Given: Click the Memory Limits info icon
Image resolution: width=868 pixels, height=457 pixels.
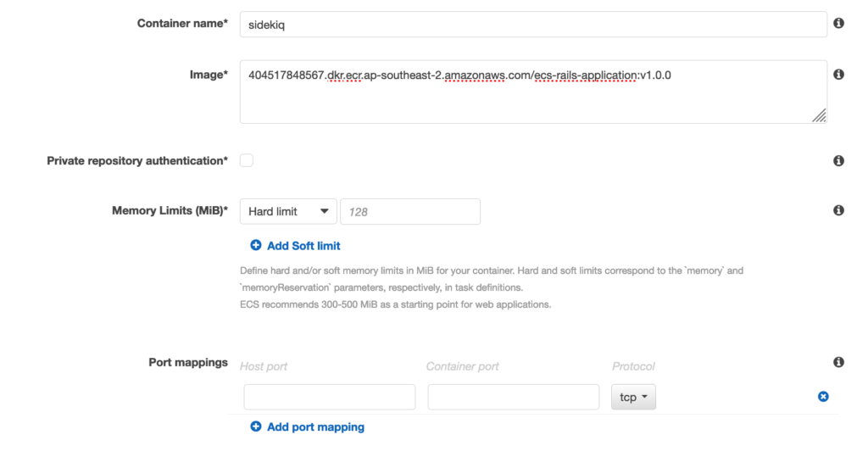Looking at the screenshot, I should pyautogui.click(x=838, y=210).
